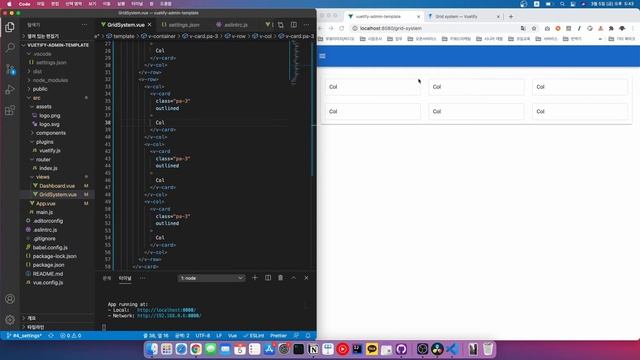
Task: Bookmark this page with star icon
Action: pyautogui.click(x=534, y=28)
